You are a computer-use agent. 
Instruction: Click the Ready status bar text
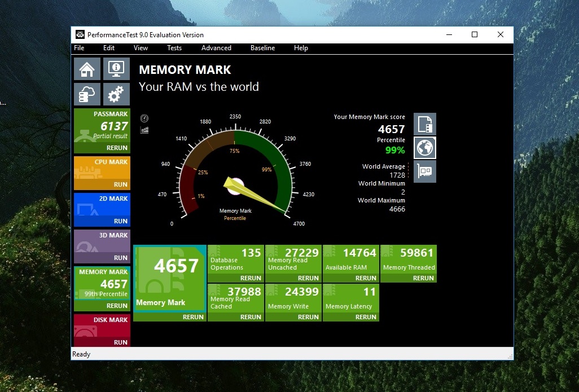pos(81,354)
